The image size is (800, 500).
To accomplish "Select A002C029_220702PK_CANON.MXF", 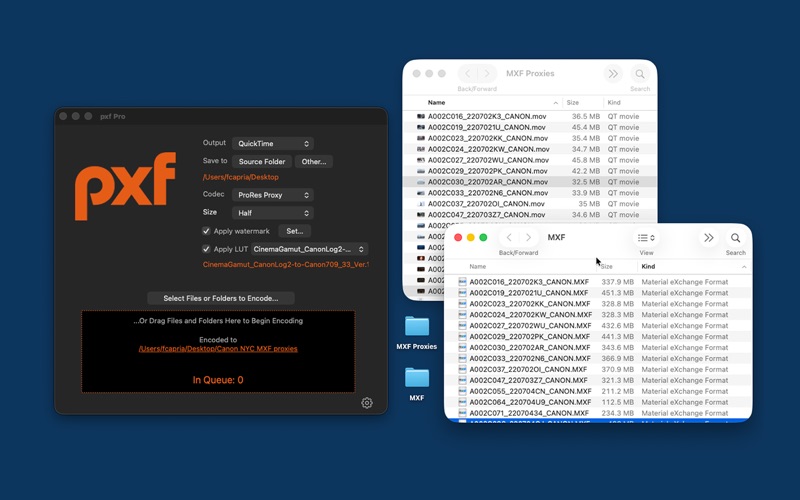I will (598, 337).
